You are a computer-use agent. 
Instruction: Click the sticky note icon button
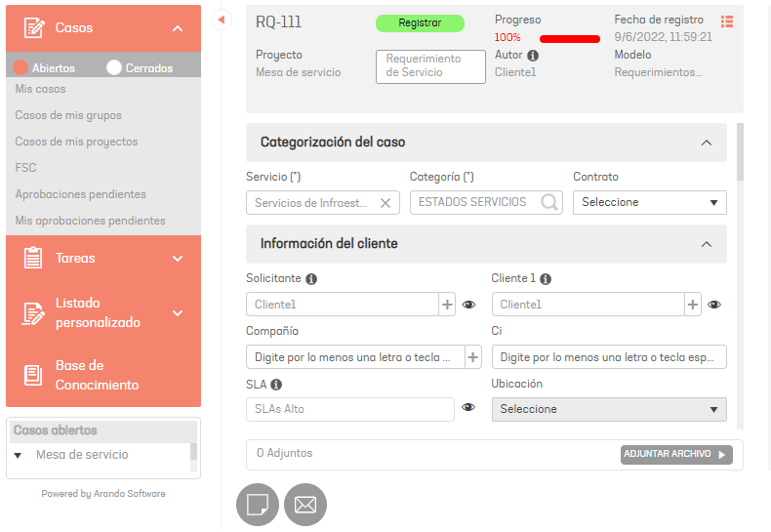[x=258, y=505]
